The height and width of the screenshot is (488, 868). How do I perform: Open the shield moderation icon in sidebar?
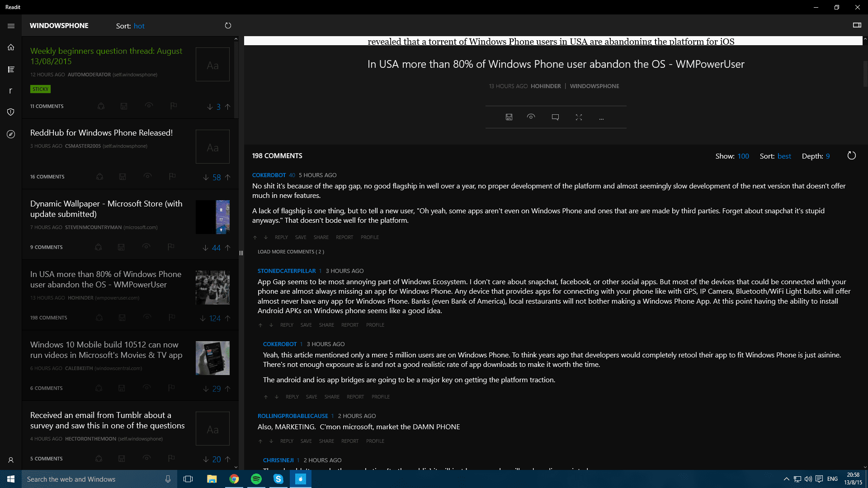11,112
